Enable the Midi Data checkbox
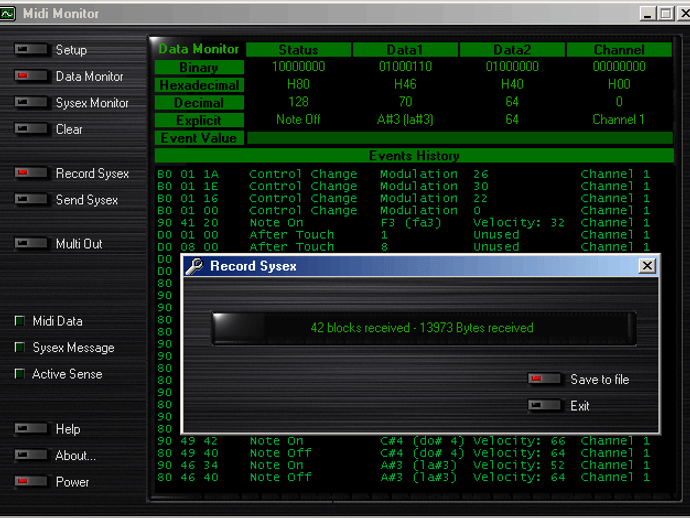This screenshot has width=690, height=518. pyautogui.click(x=19, y=321)
